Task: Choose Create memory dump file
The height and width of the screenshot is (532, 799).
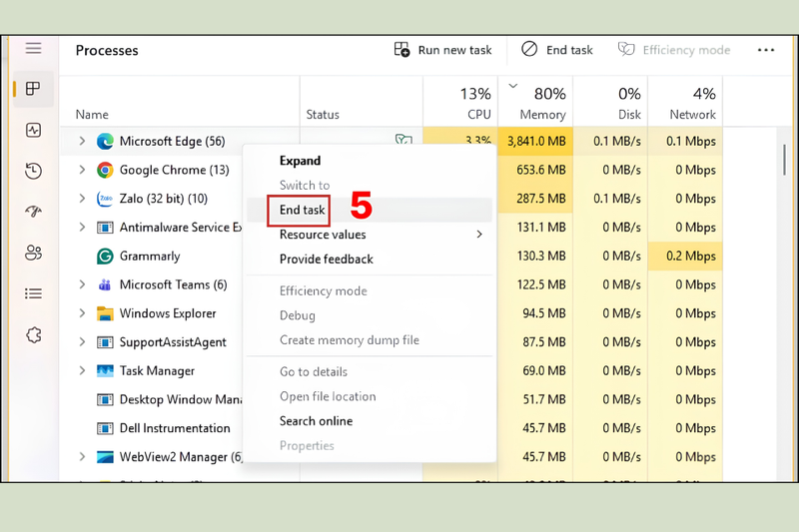Action: pos(370,340)
